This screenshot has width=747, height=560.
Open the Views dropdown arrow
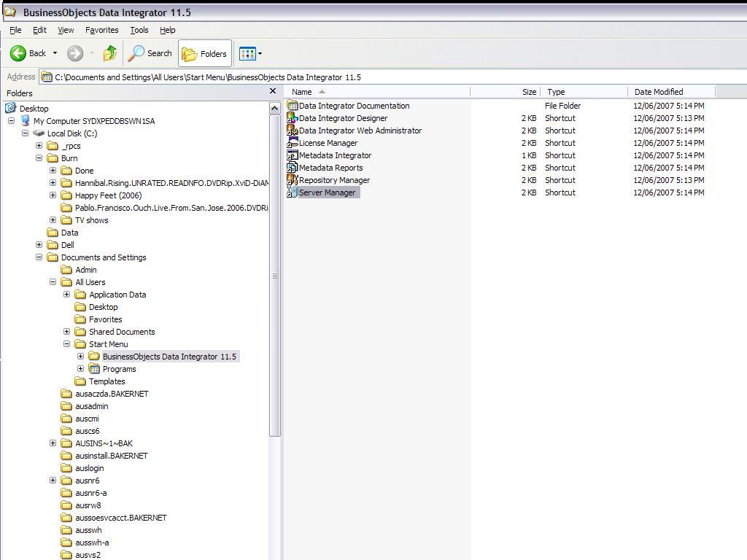260,52
